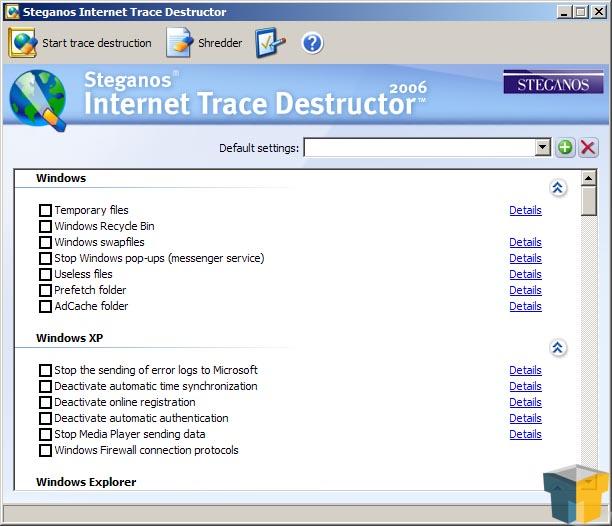
Task: Open Details for error logs to Microsoft
Action: (525, 370)
